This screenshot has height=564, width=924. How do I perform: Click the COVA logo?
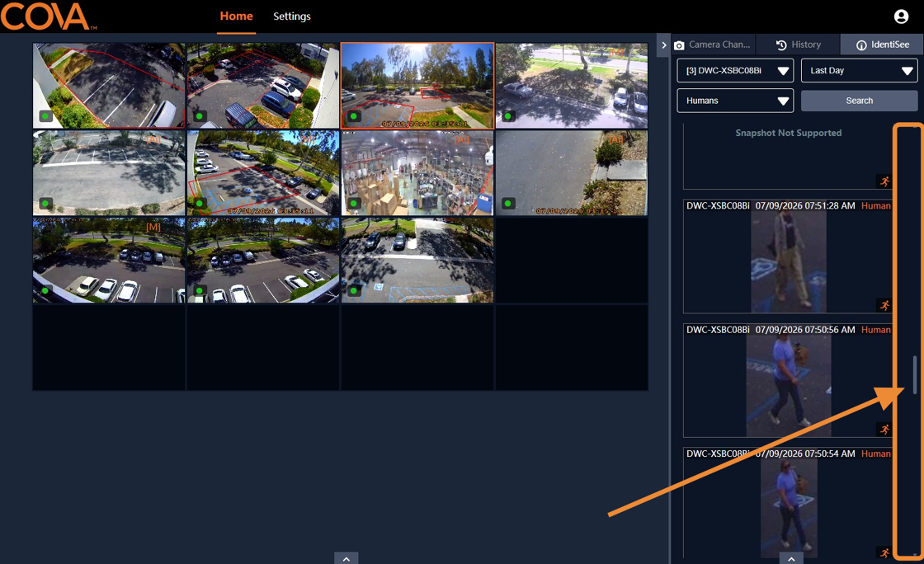click(47, 16)
